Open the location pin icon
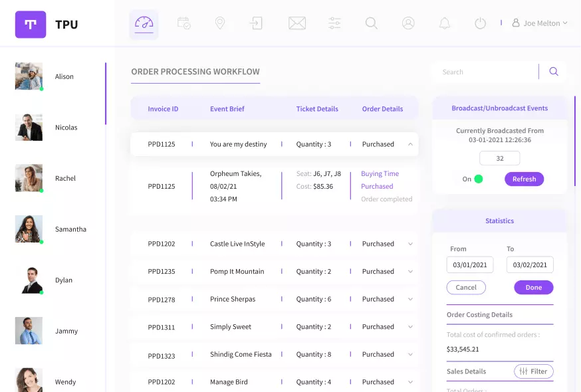 220,23
